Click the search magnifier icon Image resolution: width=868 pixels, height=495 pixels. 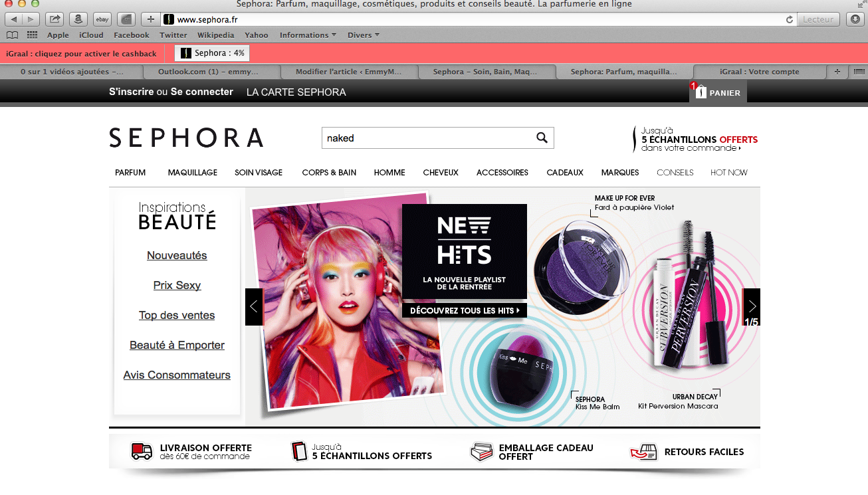542,138
